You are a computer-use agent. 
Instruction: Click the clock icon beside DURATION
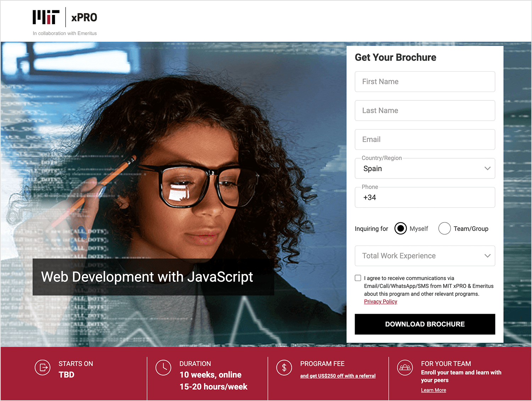(164, 368)
